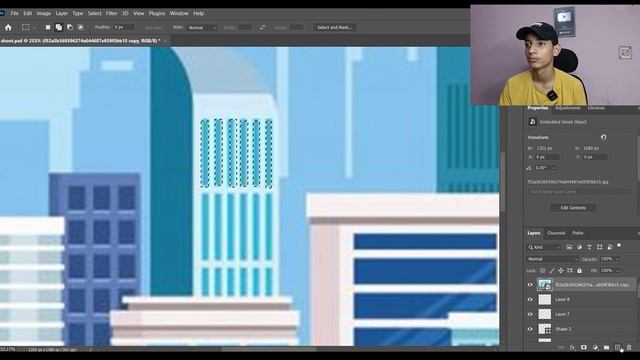
Task: Hide the smart object copy layer
Action: click(530, 285)
